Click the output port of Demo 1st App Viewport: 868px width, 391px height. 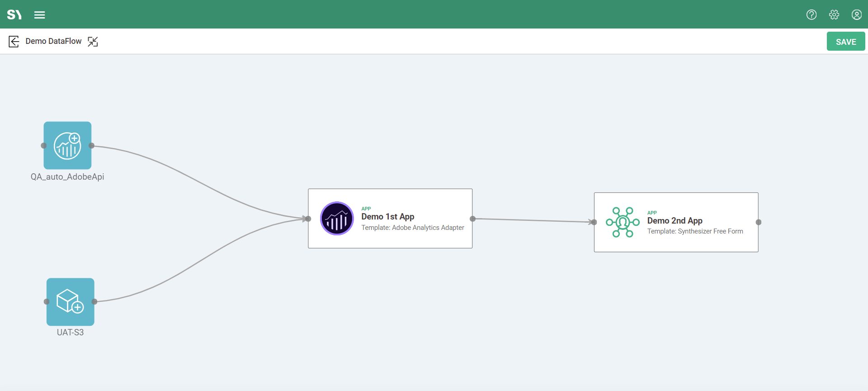click(472, 219)
